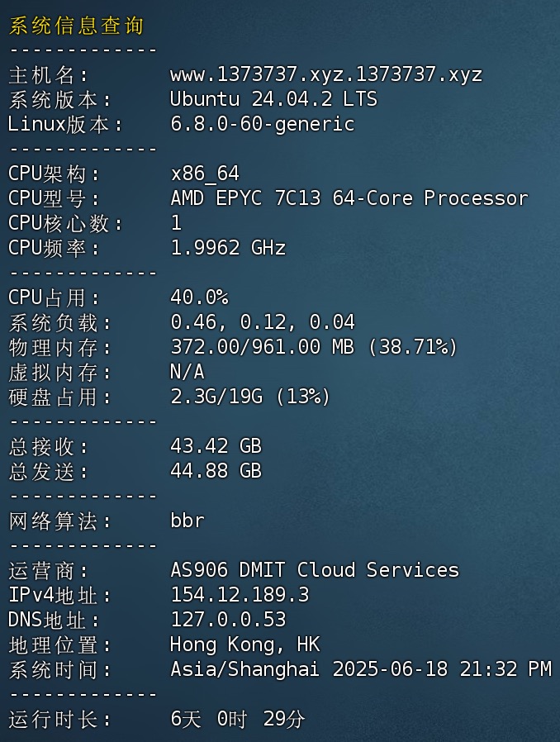Click the 1.9962 GHz frequency value
The image size is (560, 742).
(x=227, y=248)
